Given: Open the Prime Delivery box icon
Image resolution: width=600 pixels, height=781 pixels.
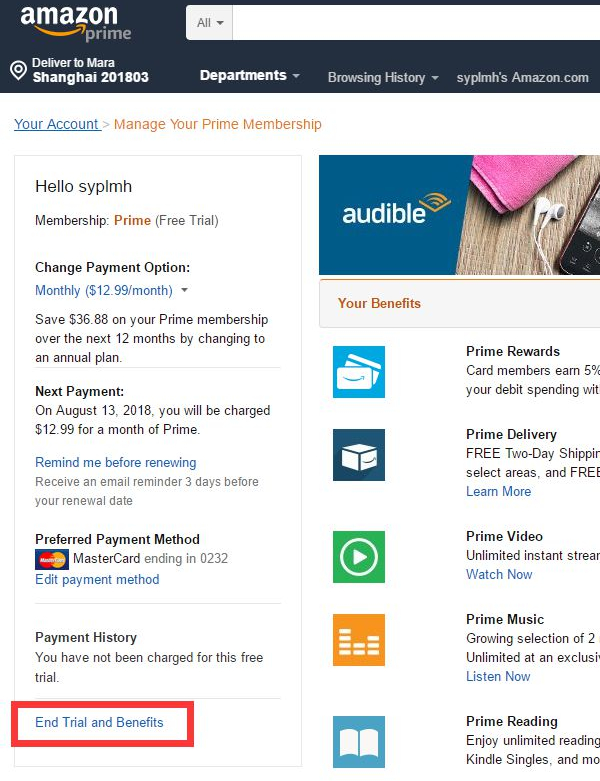Looking at the screenshot, I should coord(359,455).
